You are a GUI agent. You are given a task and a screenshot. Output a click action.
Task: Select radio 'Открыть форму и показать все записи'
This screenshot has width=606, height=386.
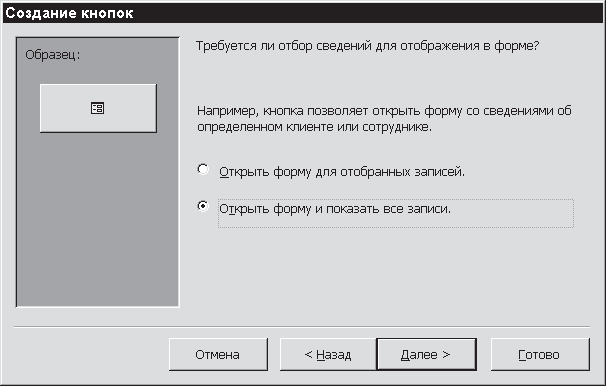[x=203, y=206]
